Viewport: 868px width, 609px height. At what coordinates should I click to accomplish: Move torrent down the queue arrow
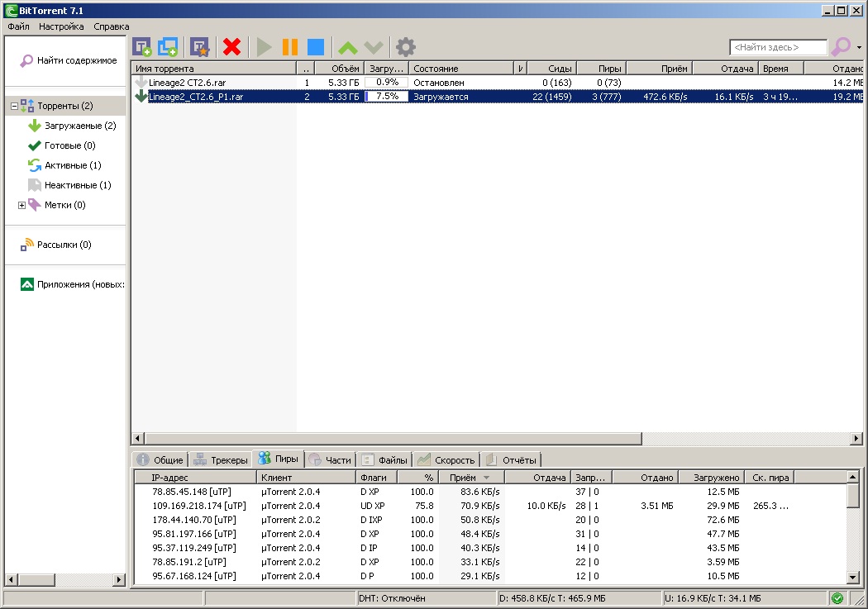[x=374, y=48]
